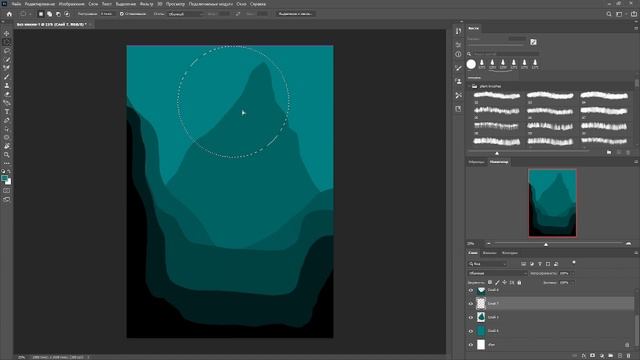Viewport: 640px width, 360px height.
Task: Select the Move tool
Action: pyautogui.click(x=7, y=33)
